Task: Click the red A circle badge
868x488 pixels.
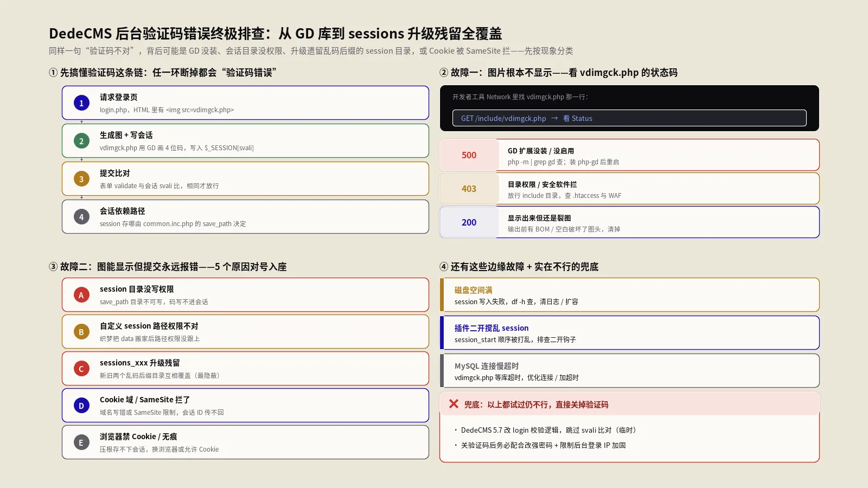Action: (x=81, y=295)
